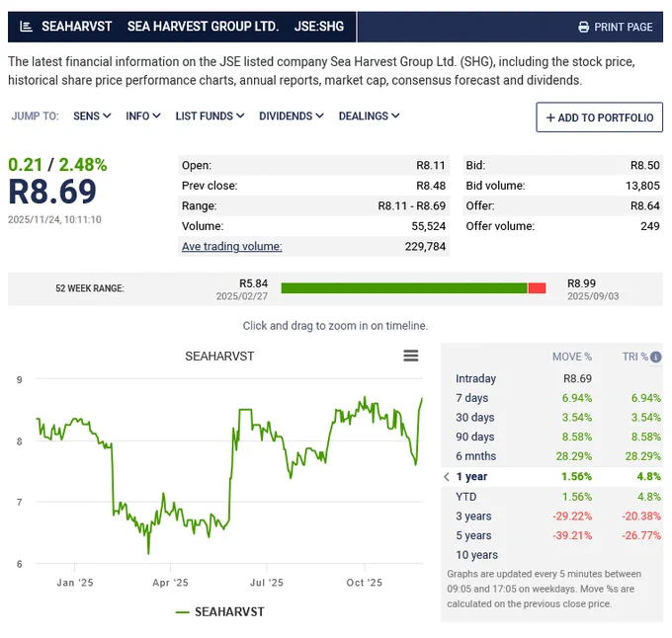Click the 5 years move value -39.21%
The height and width of the screenshot is (638, 672).
(572, 535)
